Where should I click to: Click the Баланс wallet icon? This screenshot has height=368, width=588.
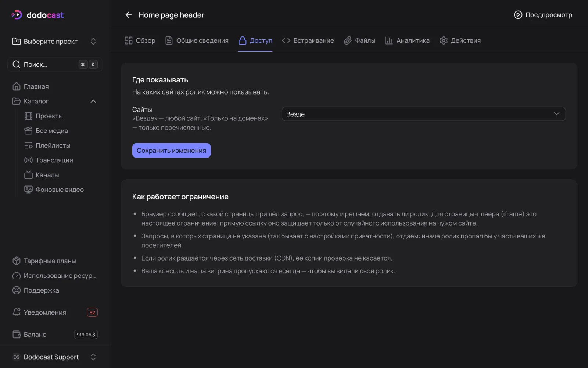17,335
